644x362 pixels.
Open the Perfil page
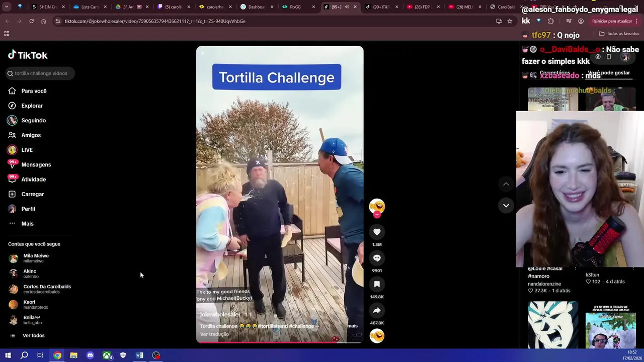21,209
